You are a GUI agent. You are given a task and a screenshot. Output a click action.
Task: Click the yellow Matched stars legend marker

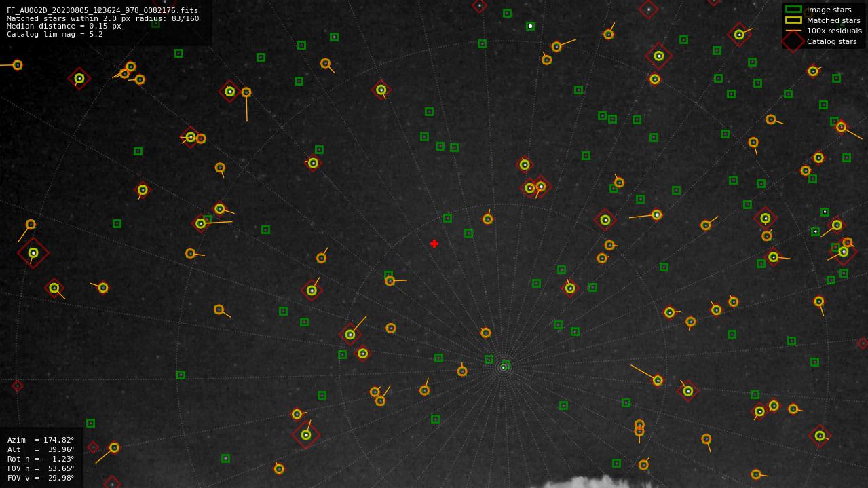point(793,20)
